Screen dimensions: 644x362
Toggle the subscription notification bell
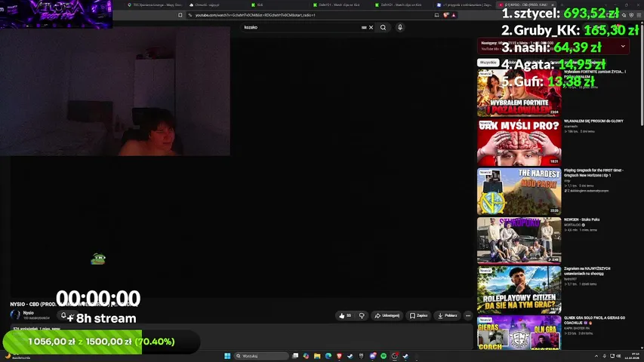[x=63, y=315]
